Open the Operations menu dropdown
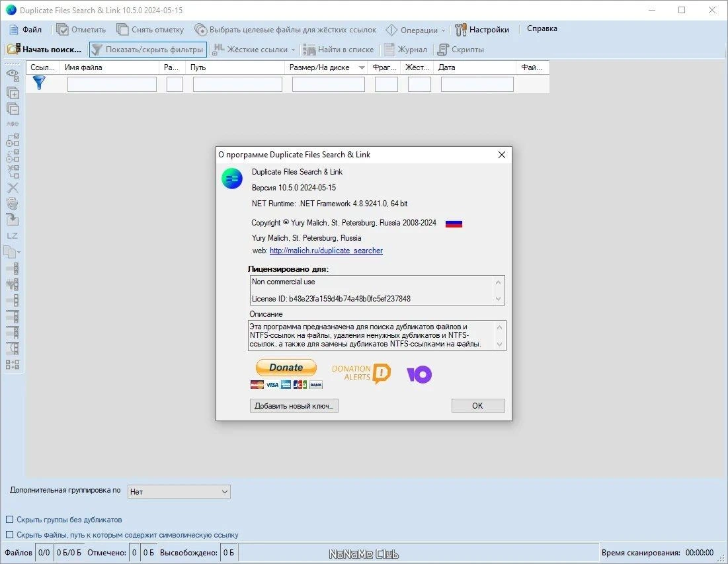 click(x=416, y=30)
